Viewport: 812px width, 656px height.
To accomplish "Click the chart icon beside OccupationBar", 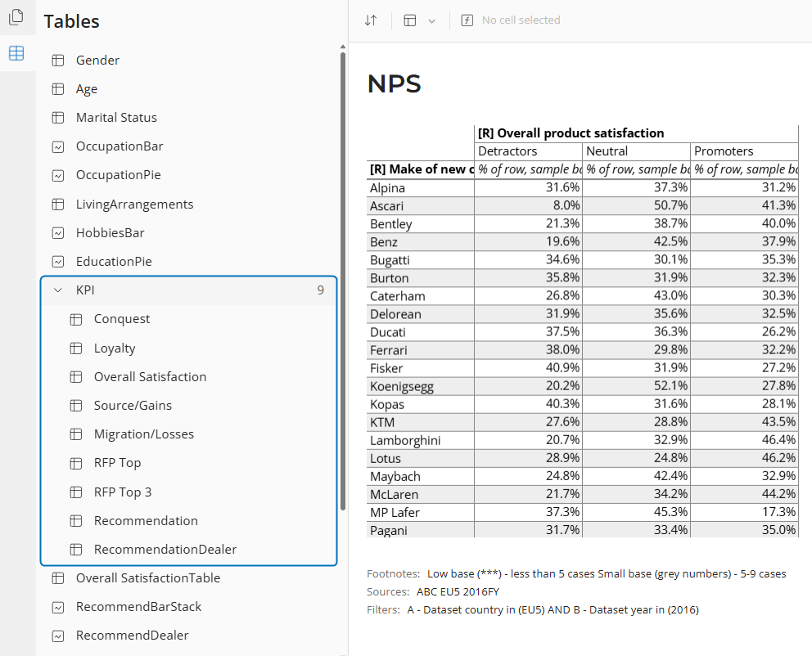I will click(58, 146).
